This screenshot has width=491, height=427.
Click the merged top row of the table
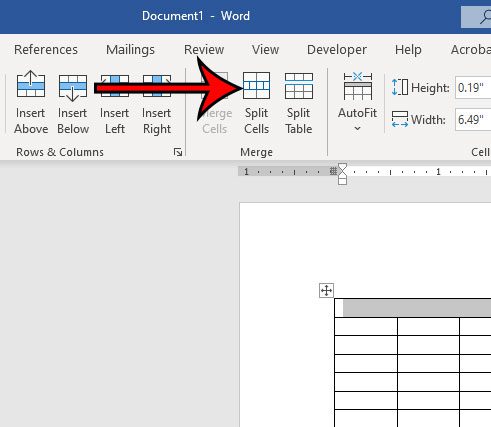(413, 308)
